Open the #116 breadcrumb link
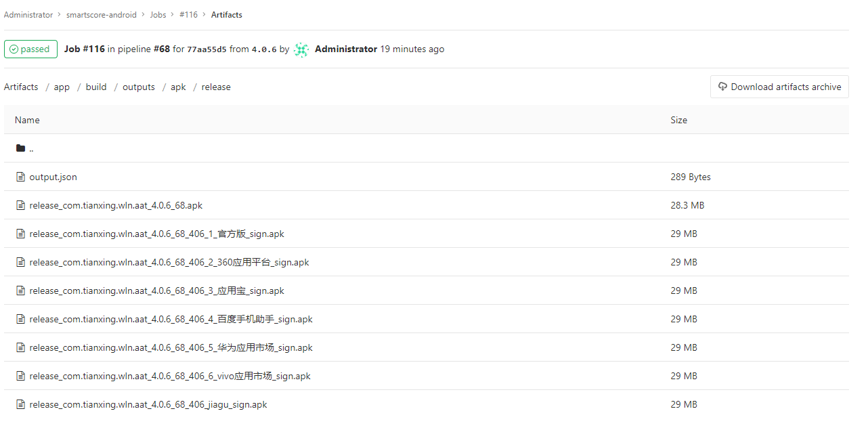Screen dimensions: 868x430 click(189, 15)
